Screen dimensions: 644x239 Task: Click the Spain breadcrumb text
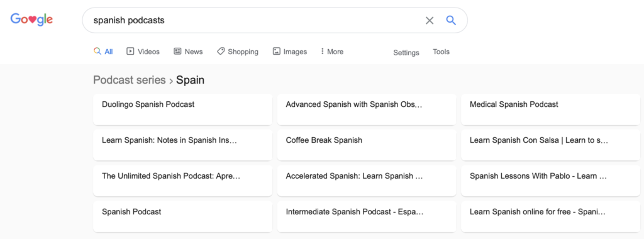[x=190, y=80]
